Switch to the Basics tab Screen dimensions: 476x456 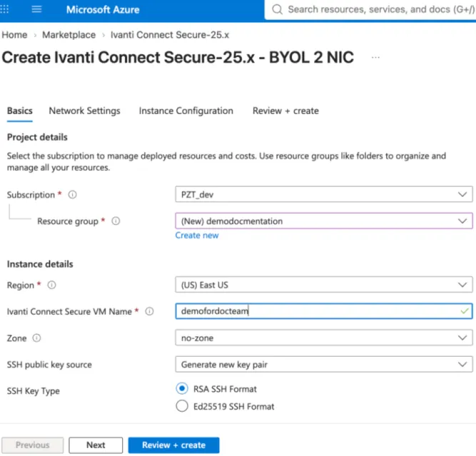click(20, 111)
